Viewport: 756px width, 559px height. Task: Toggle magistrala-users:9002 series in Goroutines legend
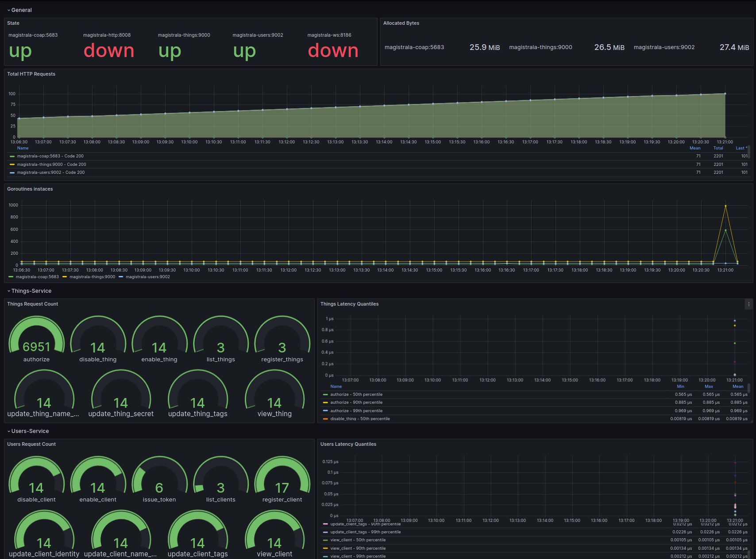pyautogui.click(x=148, y=276)
